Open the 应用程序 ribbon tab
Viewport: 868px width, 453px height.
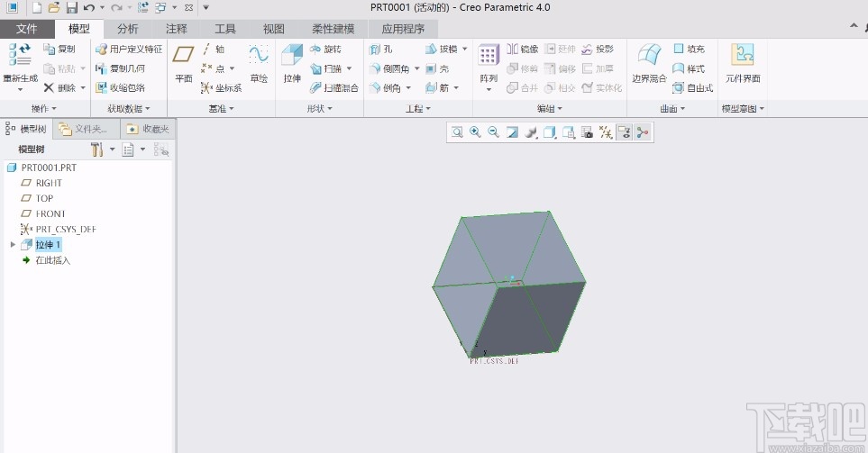coord(403,29)
